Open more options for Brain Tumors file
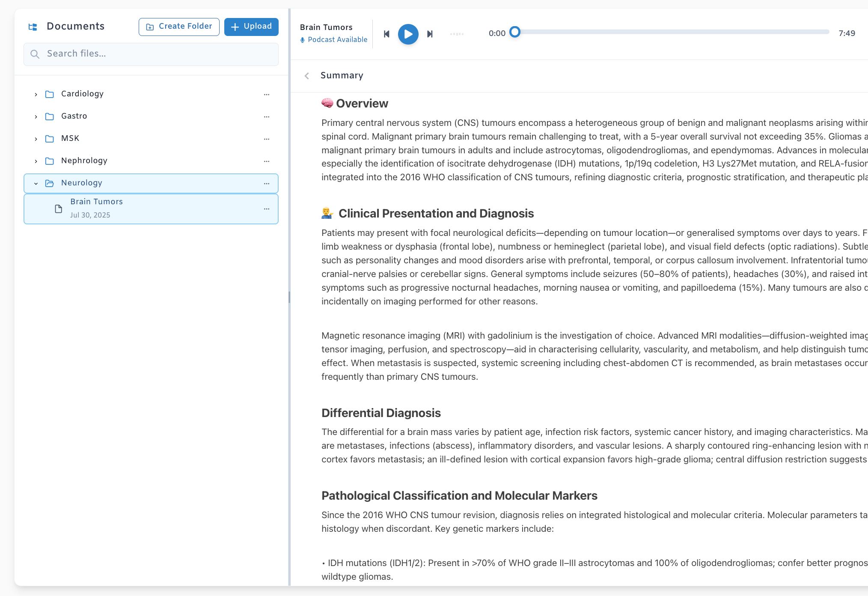This screenshot has height=596, width=868. pyautogui.click(x=267, y=209)
